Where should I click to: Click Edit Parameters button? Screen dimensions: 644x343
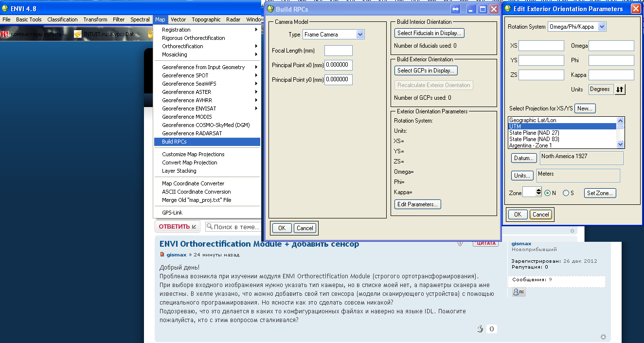click(417, 204)
